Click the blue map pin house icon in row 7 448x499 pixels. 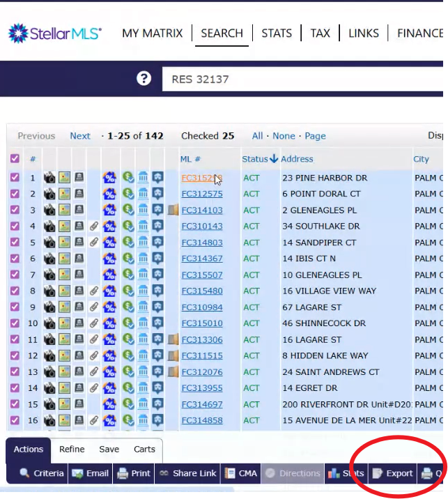[158, 275]
